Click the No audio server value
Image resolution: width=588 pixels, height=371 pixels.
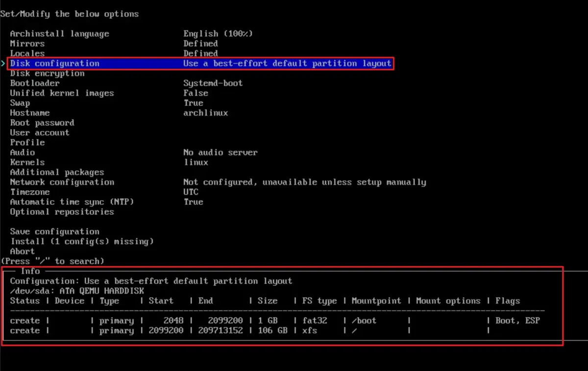click(220, 152)
